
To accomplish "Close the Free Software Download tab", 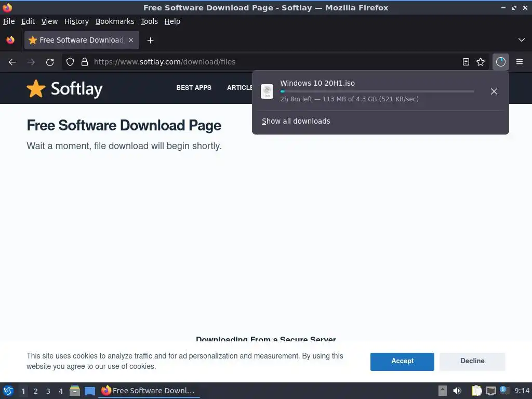I will (x=130, y=40).
